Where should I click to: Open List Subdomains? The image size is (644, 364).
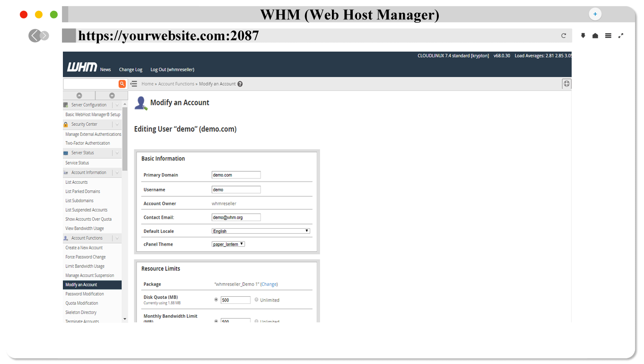click(x=79, y=201)
